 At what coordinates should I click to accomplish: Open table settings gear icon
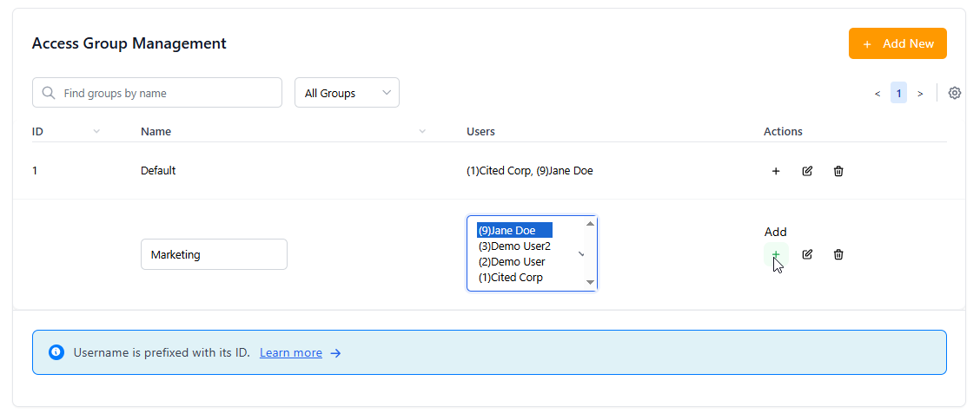[955, 93]
